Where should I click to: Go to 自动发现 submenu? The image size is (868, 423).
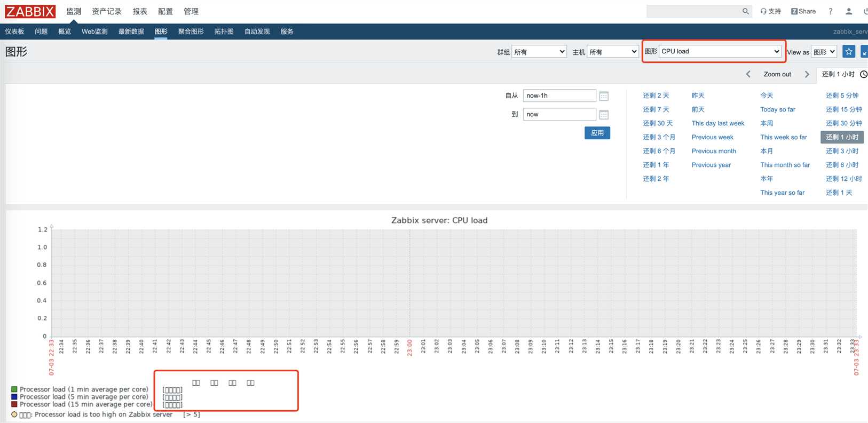(x=257, y=31)
